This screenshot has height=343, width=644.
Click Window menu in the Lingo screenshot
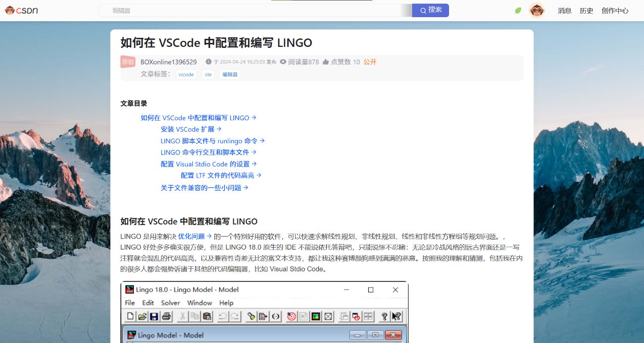[200, 303]
